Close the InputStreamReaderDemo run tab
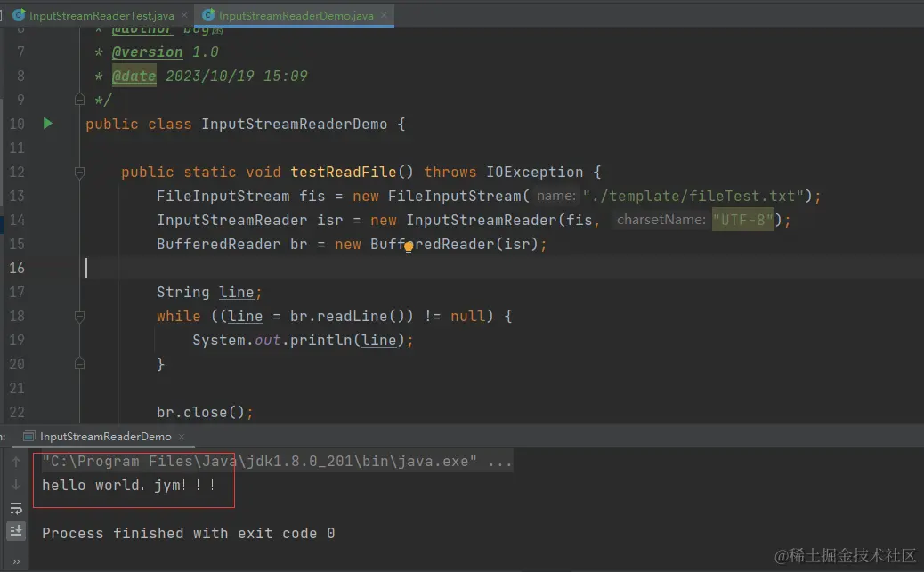This screenshot has width=924, height=572. [182, 437]
